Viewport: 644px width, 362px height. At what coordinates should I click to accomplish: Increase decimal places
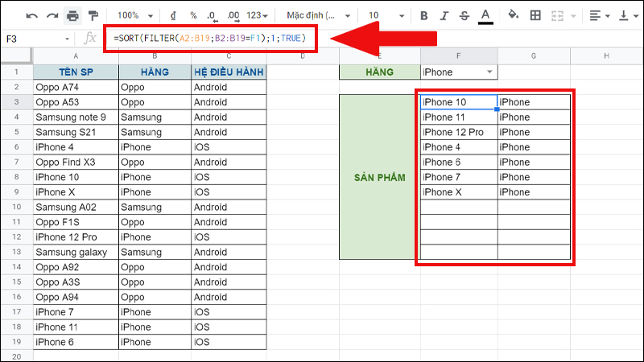pos(233,16)
